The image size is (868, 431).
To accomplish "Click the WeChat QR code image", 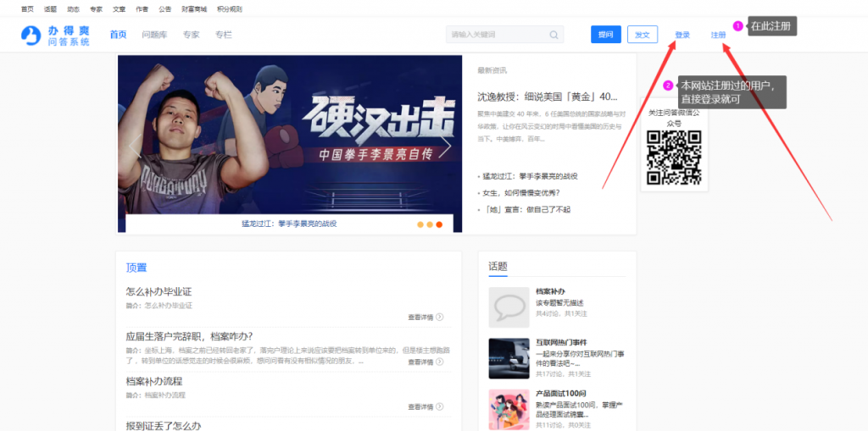I will 674,157.
